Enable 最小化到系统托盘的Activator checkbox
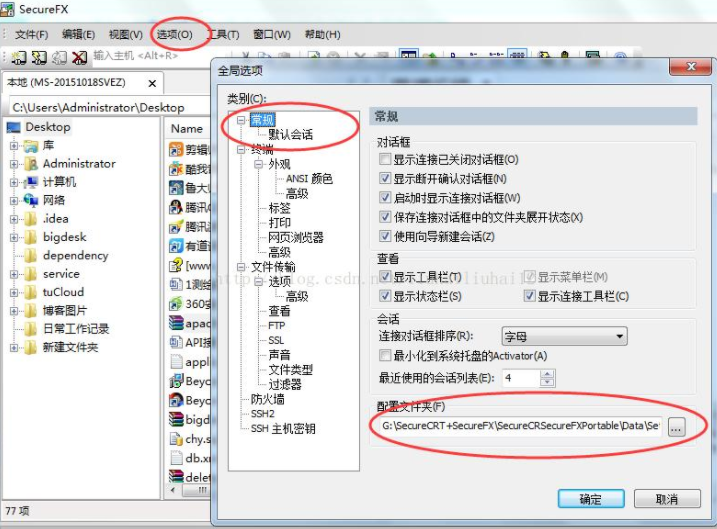717x529 pixels. tap(385, 355)
